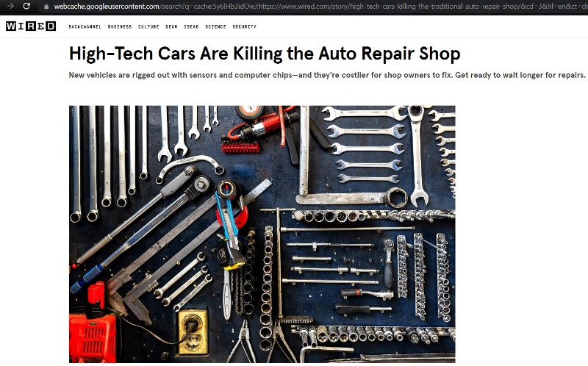Open the Science section
Viewport: 588px width, 366px height.
point(215,26)
